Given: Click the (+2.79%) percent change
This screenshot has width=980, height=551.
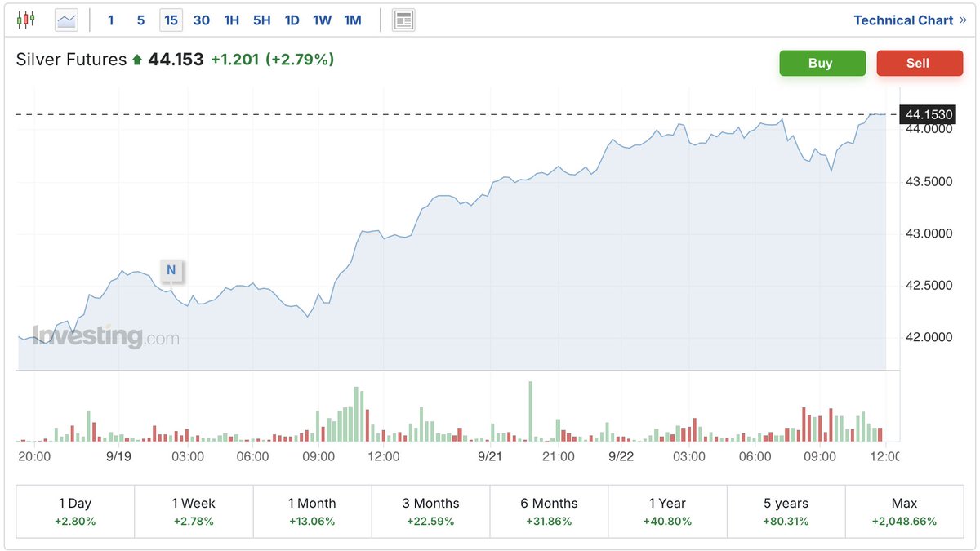Looking at the screenshot, I should coord(300,60).
